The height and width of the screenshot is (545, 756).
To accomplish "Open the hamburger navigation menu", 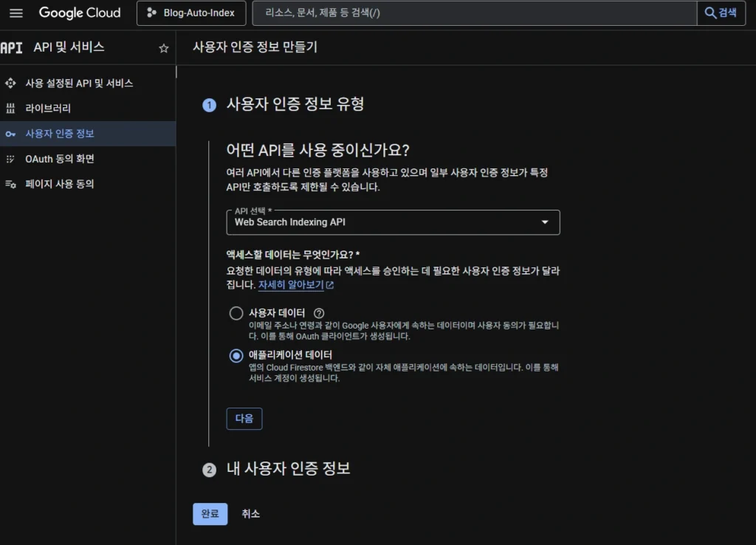I will click(16, 13).
